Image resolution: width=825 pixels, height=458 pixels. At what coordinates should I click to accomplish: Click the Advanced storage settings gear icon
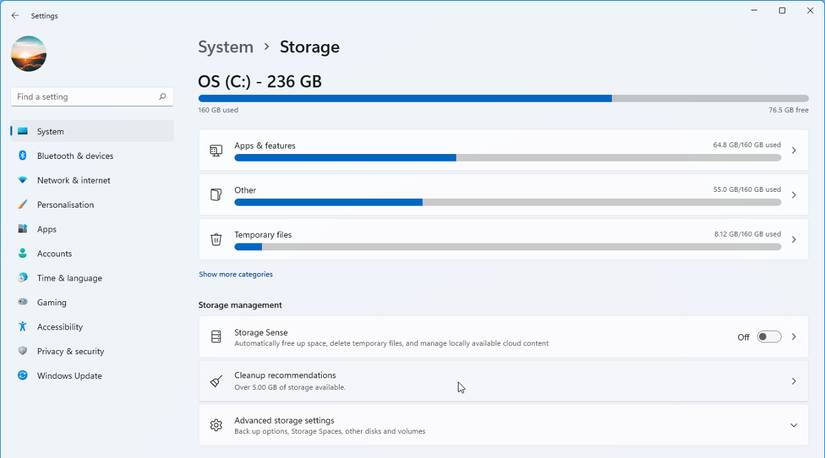click(216, 425)
